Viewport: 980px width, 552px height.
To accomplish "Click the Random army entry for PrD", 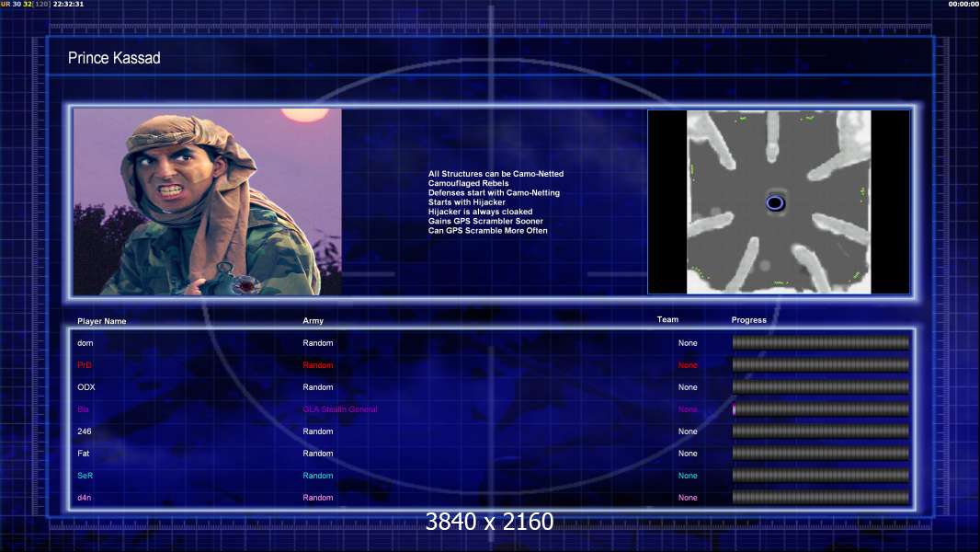I will point(318,365).
